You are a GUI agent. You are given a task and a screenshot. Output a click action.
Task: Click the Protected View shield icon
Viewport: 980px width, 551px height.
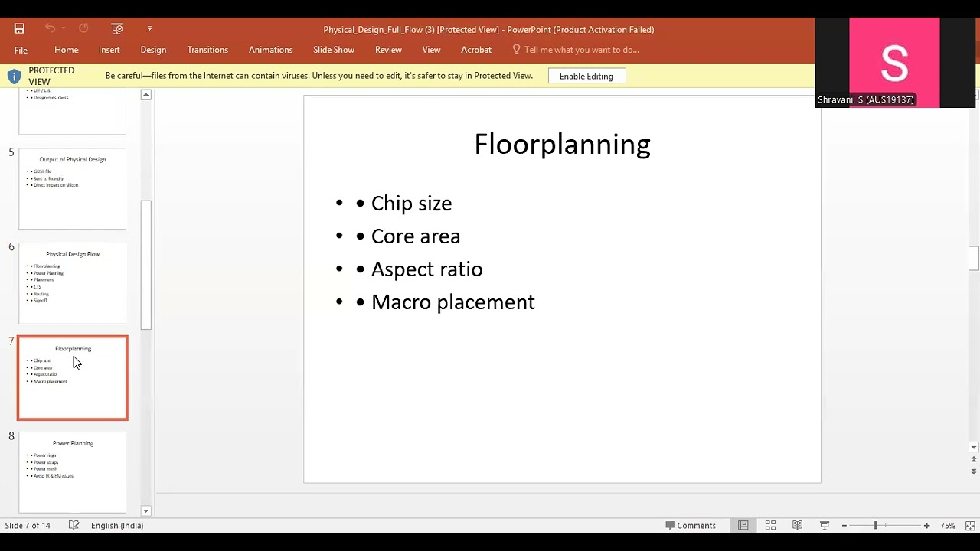(14, 77)
